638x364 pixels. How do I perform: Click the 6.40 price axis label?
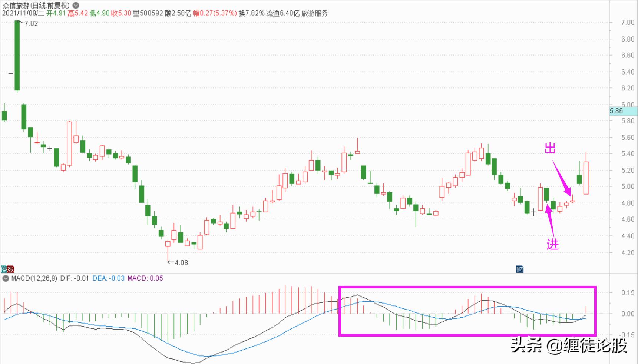pyautogui.click(x=628, y=72)
